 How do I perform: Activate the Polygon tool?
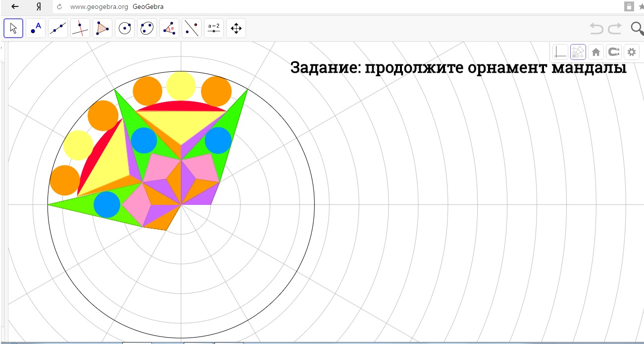102,28
